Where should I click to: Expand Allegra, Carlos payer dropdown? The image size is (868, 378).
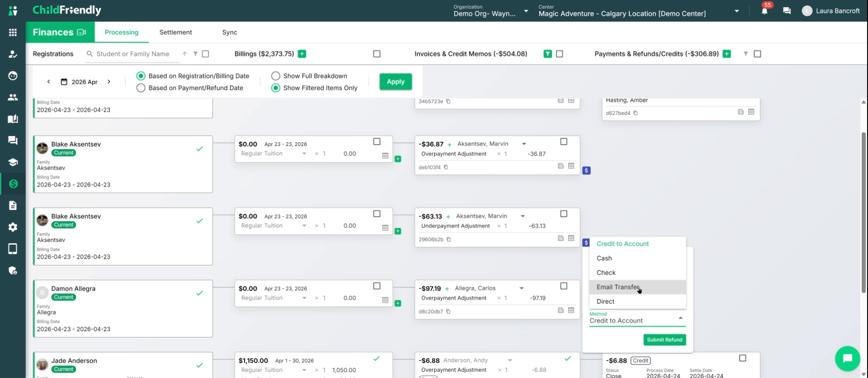coord(521,288)
